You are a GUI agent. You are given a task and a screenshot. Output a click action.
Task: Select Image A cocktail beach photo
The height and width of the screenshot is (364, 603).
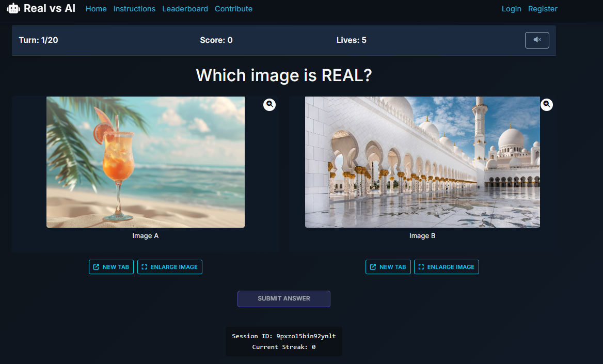pos(146,162)
